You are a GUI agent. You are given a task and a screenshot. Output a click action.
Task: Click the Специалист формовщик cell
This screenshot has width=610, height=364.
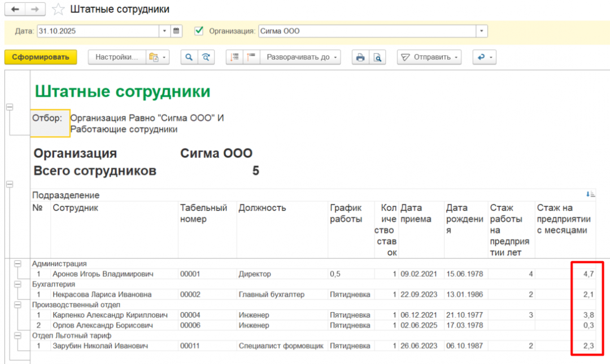(281, 346)
